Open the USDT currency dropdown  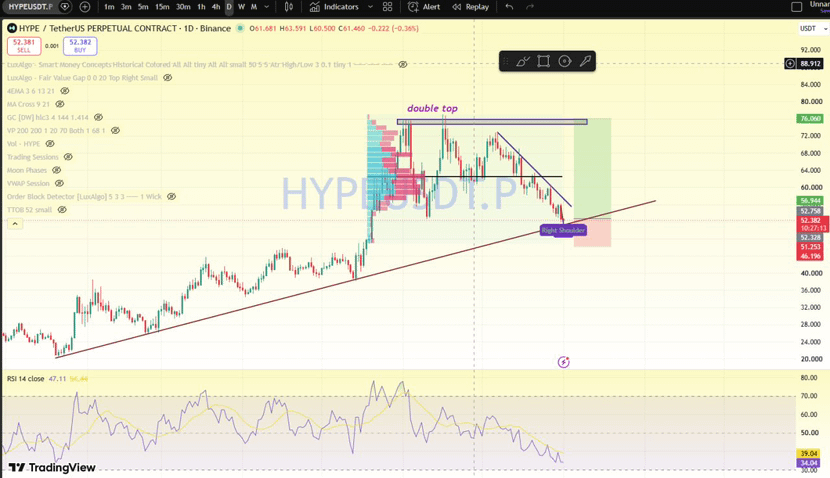point(813,29)
